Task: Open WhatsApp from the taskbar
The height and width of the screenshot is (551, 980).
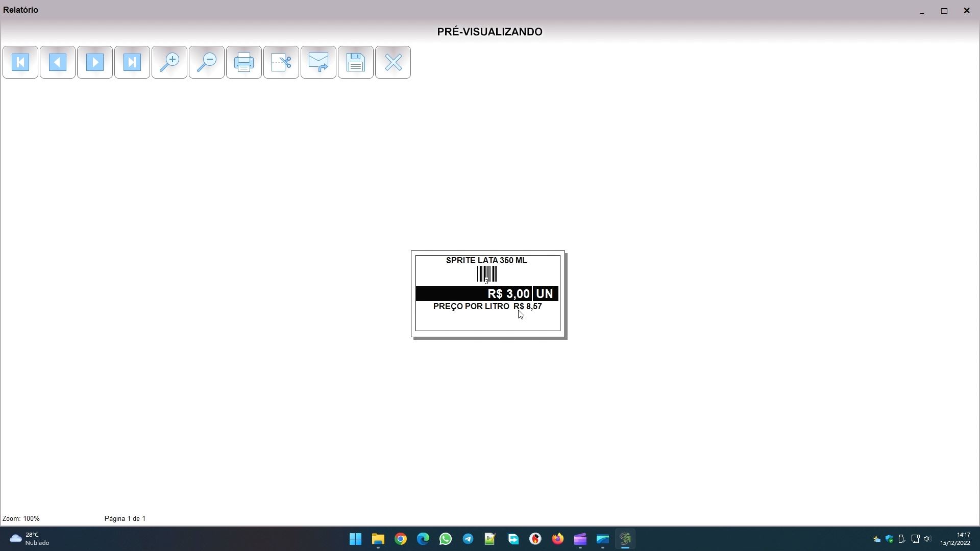Action: pos(446,539)
